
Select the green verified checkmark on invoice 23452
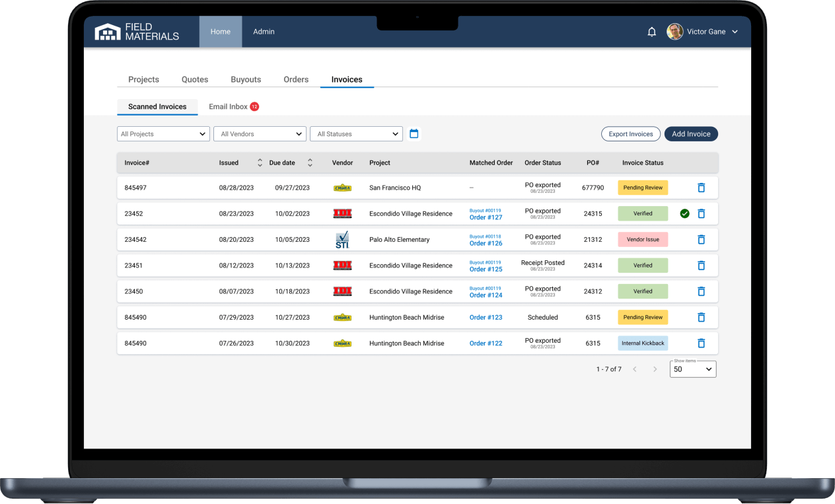(x=684, y=213)
